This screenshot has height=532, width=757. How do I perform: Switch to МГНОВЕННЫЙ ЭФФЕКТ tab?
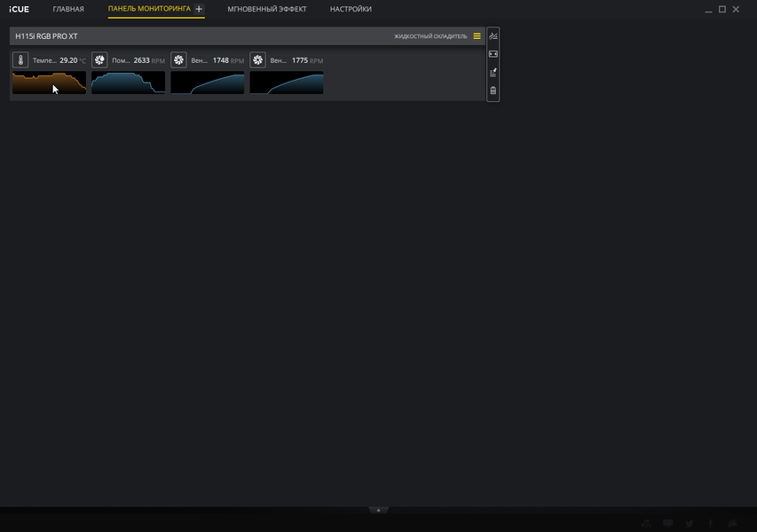tap(267, 9)
